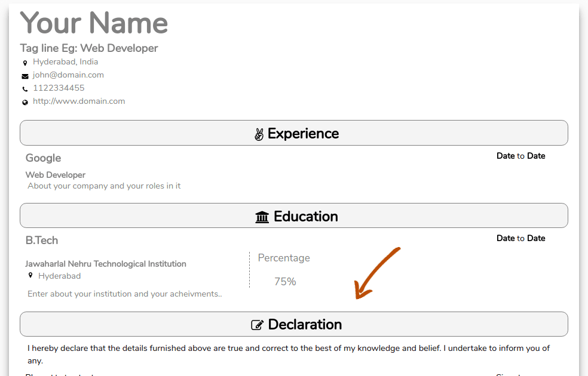Click the map pin next to Hyderabad institution location
This screenshot has width=588, height=376.
coord(30,276)
